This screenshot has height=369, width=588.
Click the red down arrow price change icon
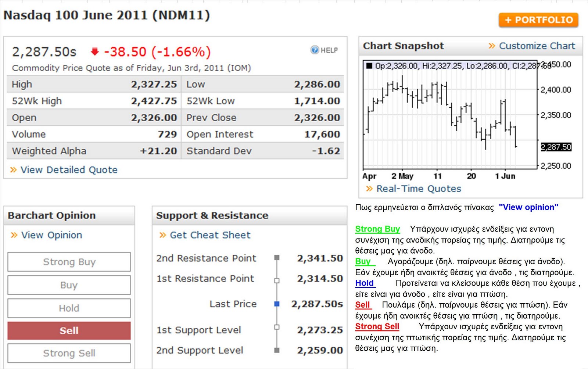click(94, 52)
